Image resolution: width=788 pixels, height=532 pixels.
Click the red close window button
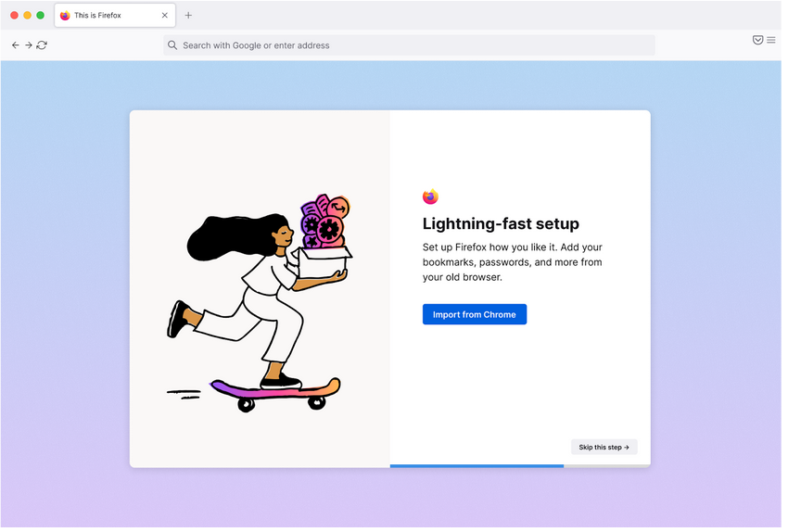(x=14, y=16)
